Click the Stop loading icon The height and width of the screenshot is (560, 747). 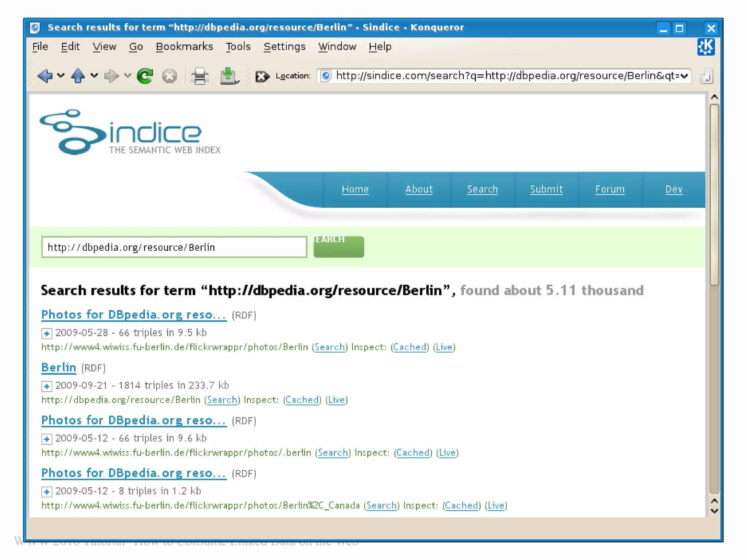pos(169,76)
